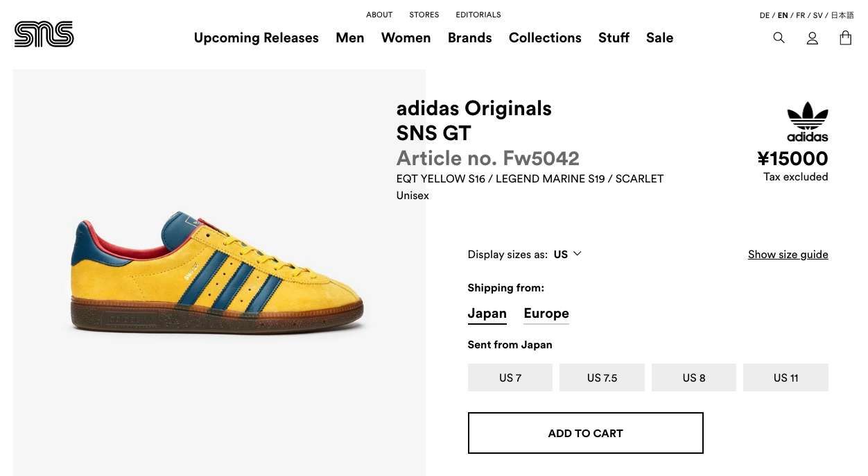The width and height of the screenshot is (868, 476).
Task: Open the Men menu
Action: click(349, 38)
